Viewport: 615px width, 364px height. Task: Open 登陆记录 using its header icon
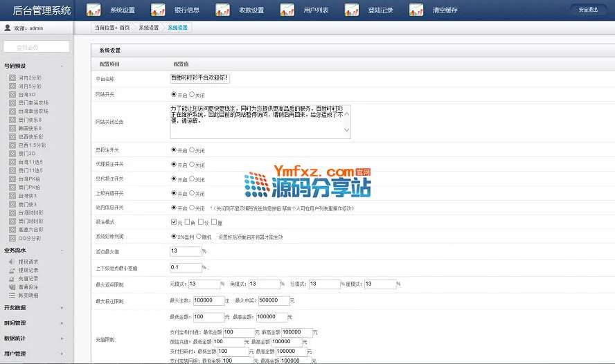[x=352, y=10]
